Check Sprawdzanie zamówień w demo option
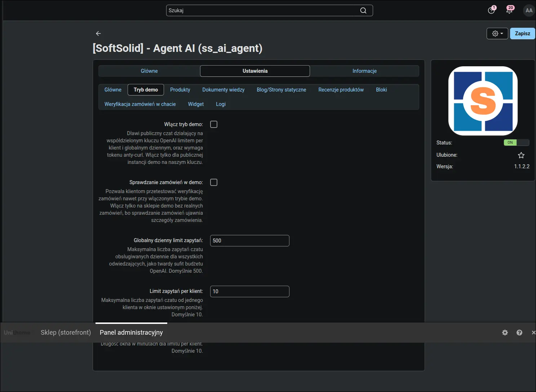536x392 pixels. coord(214,182)
